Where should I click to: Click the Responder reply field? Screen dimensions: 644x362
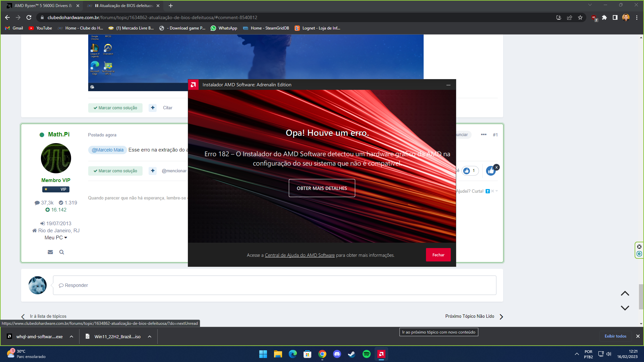click(x=274, y=285)
